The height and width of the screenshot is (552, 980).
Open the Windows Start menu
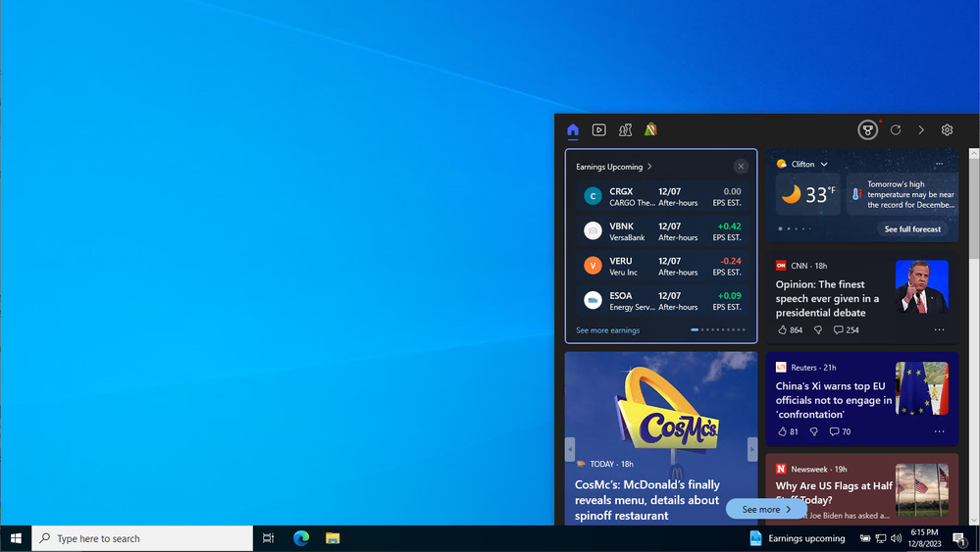(x=16, y=538)
